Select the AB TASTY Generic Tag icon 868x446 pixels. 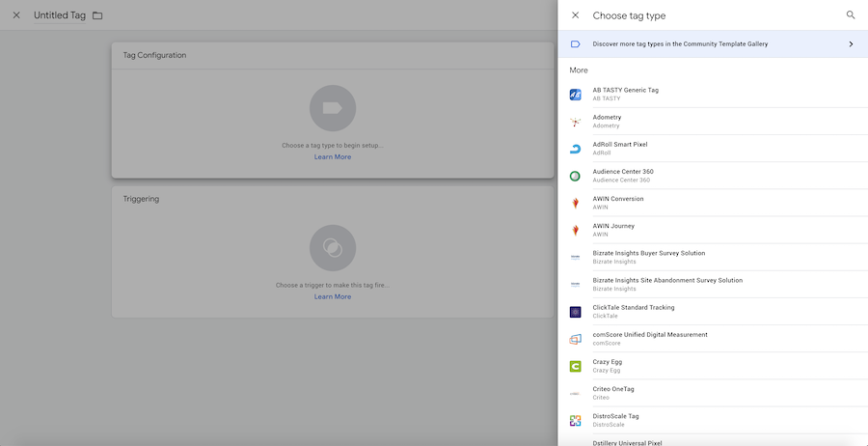pyautogui.click(x=575, y=95)
